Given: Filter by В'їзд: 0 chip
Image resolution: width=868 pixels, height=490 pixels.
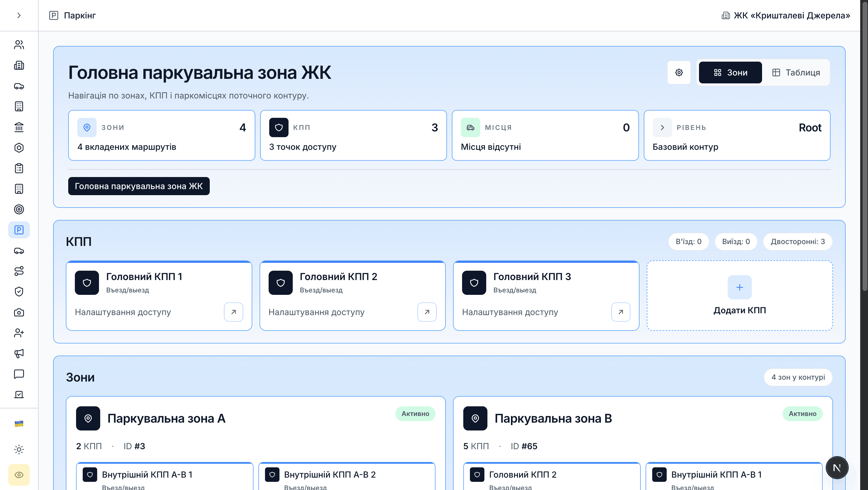Looking at the screenshot, I should click(x=688, y=241).
